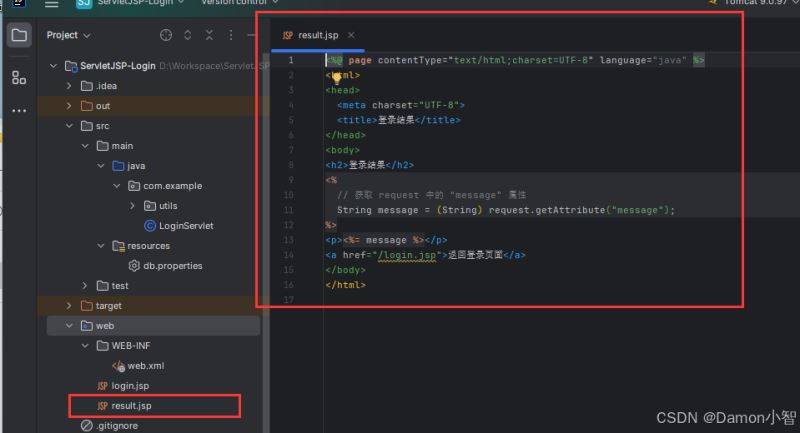Image resolution: width=800 pixels, height=433 pixels.
Task: Expand the target folder
Action: click(70, 306)
